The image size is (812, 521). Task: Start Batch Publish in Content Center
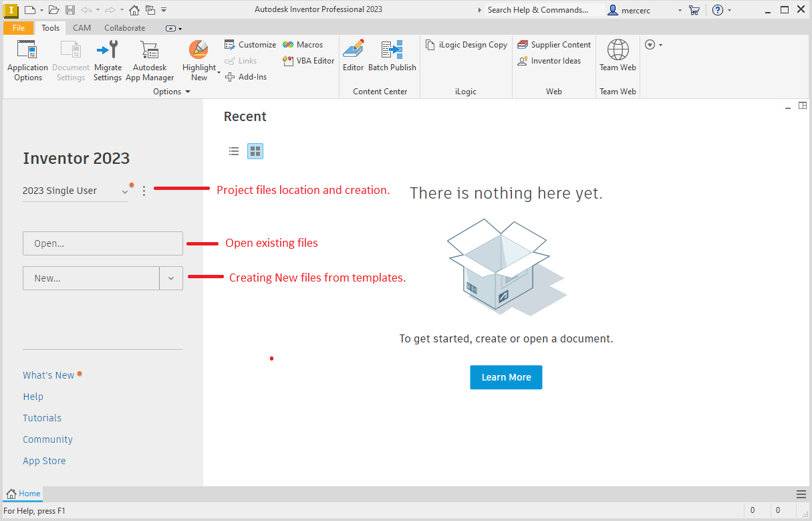coord(392,60)
